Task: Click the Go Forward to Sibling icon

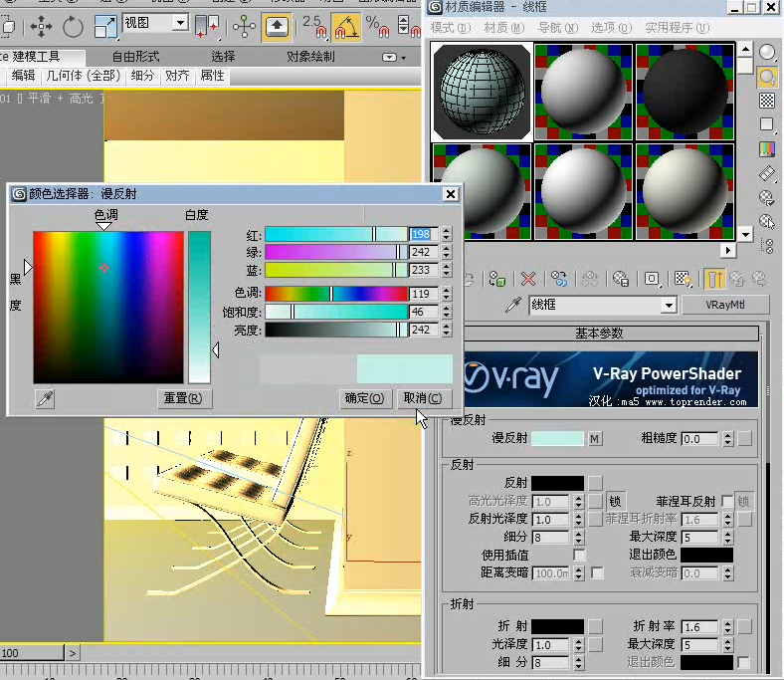Action: pos(759,279)
